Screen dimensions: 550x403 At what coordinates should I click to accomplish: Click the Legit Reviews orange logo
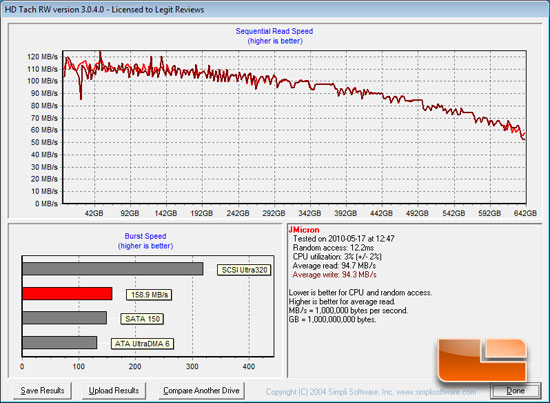tap(483, 360)
